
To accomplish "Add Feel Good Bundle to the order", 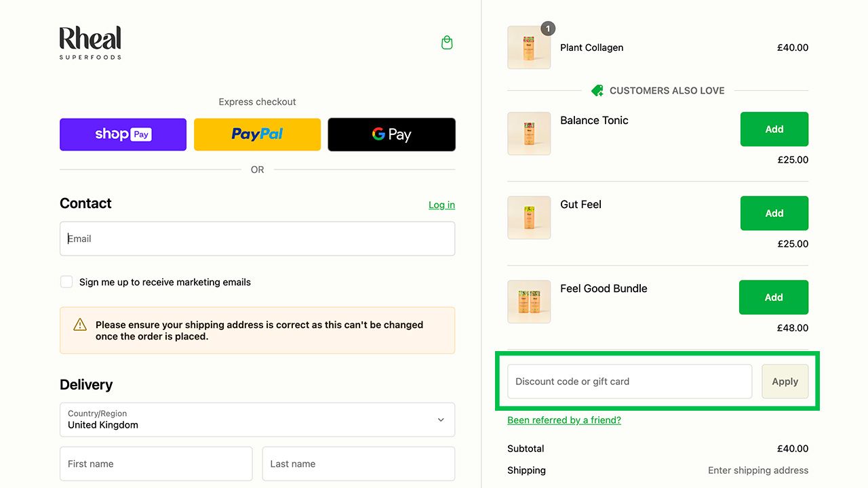I will (x=773, y=297).
